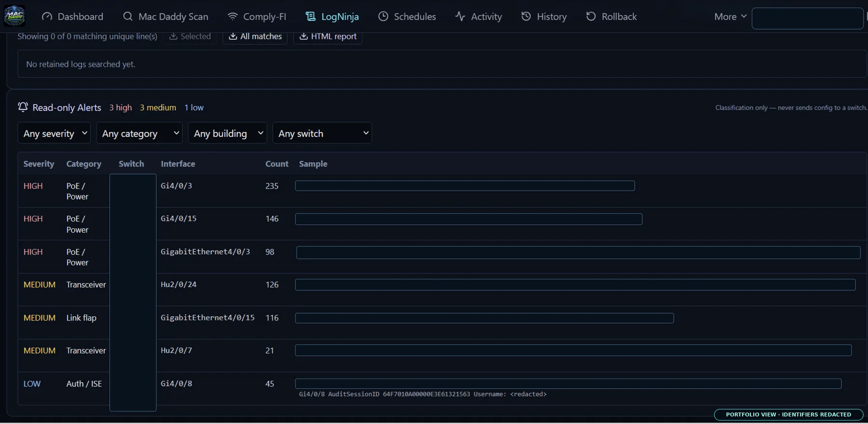Viewport: 868px width, 424px height.
Task: Open the Rollback tab
Action: click(x=611, y=16)
